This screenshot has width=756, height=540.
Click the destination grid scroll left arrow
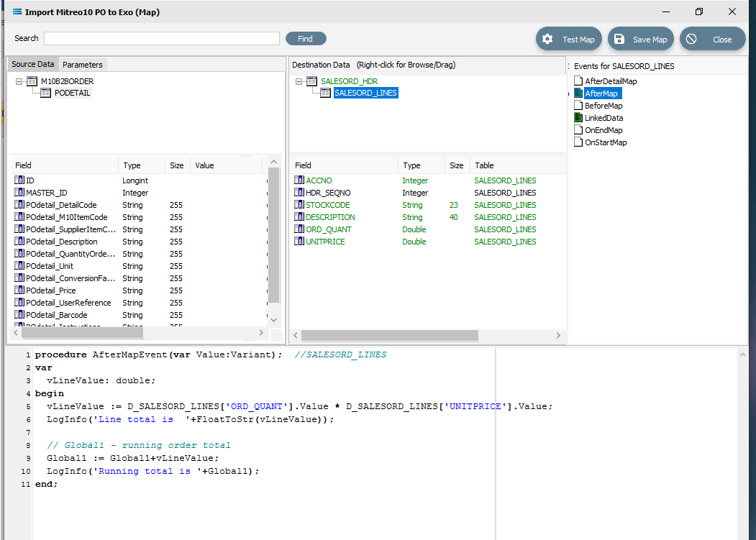[296, 335]
